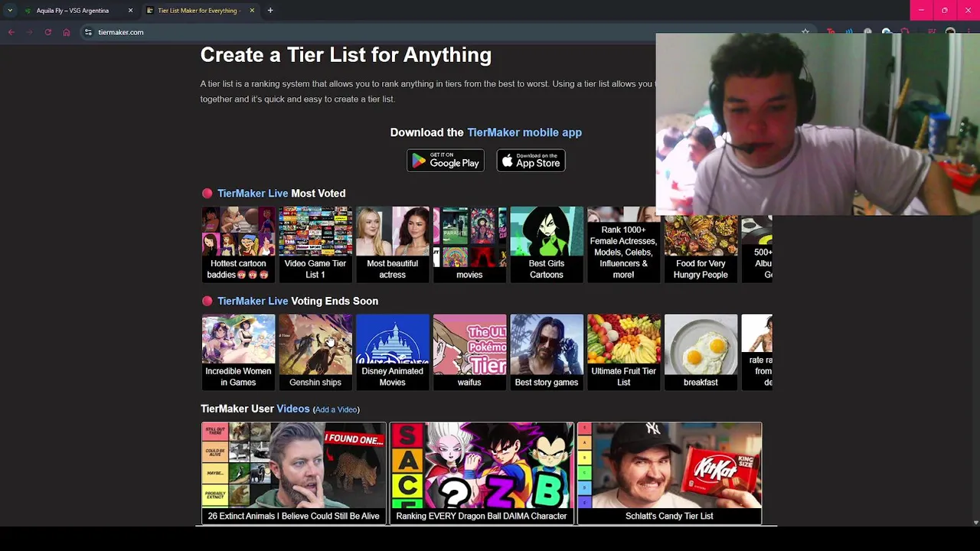Follow the TierMaker mobile app link
The width and height of the screenshot is (980, 551).
coord(524,132)
